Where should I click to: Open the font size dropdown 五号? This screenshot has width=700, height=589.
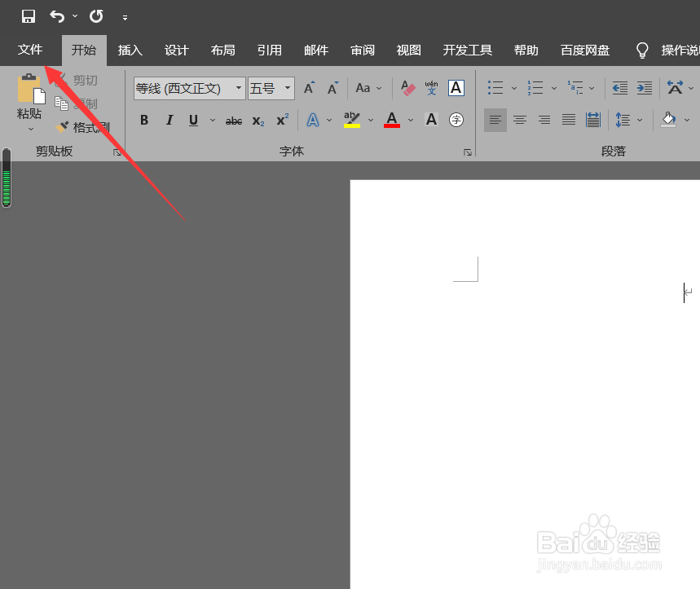pos(271,88)
